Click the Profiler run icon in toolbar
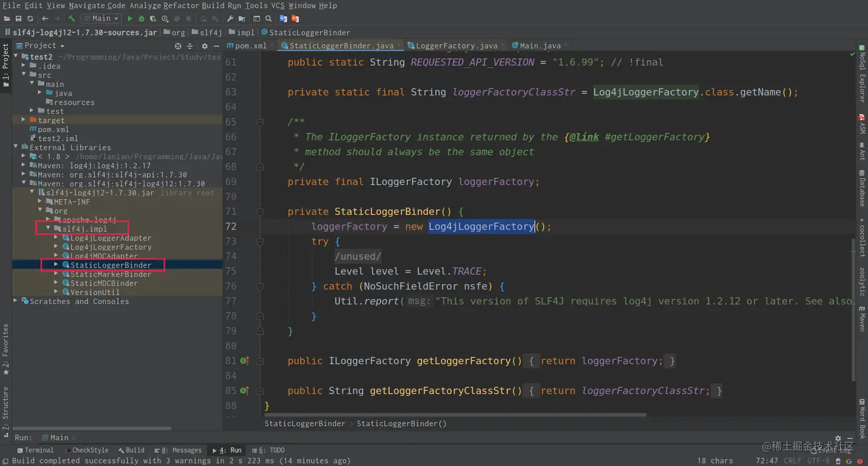 tap(165, 19)
